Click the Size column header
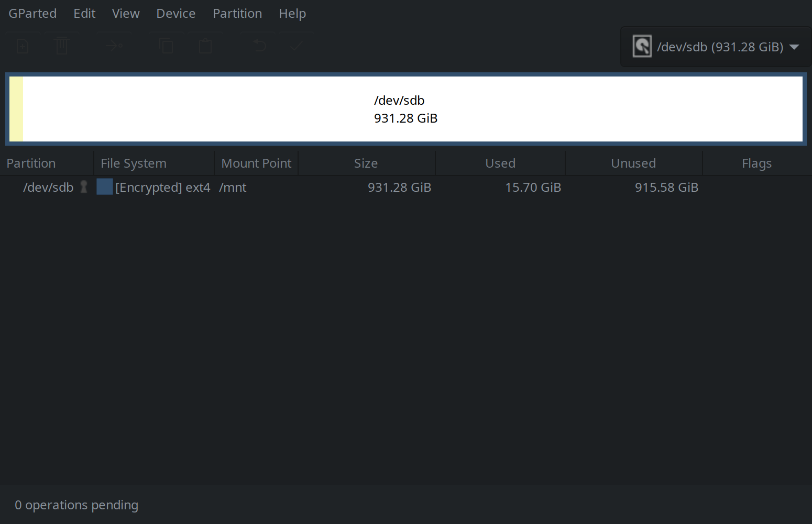Screen dimensions: 812x524 (x=366, y=163)
